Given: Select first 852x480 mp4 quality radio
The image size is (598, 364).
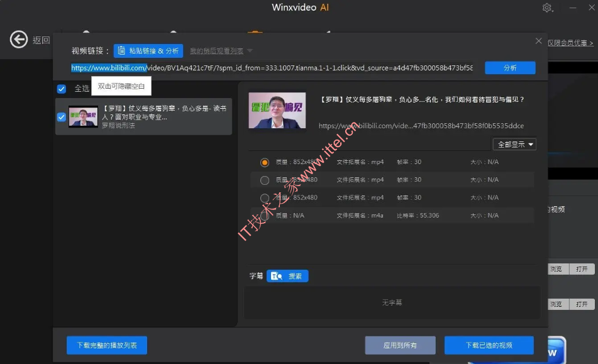Looking at the screenshot, I should point(265,162).
